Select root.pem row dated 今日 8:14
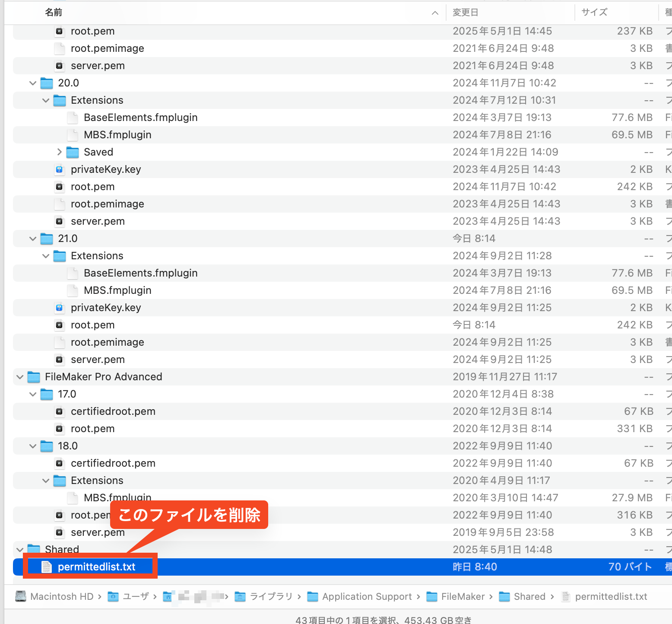The image size is (672, 624). [342, 325]
